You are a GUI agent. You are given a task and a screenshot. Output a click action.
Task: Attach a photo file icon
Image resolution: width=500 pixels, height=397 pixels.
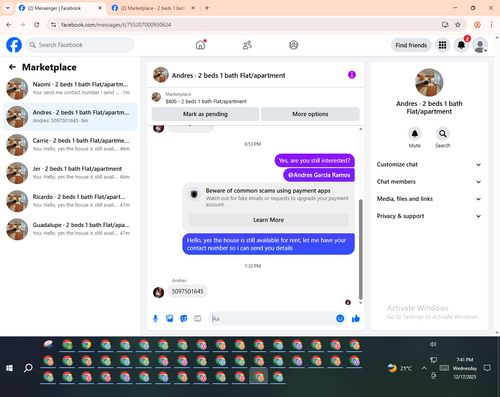pyautogui.click(x=170, y=319)
